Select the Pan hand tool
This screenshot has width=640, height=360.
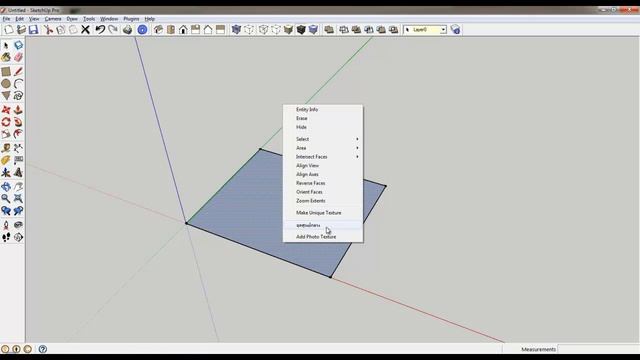[x=18, y=187]
